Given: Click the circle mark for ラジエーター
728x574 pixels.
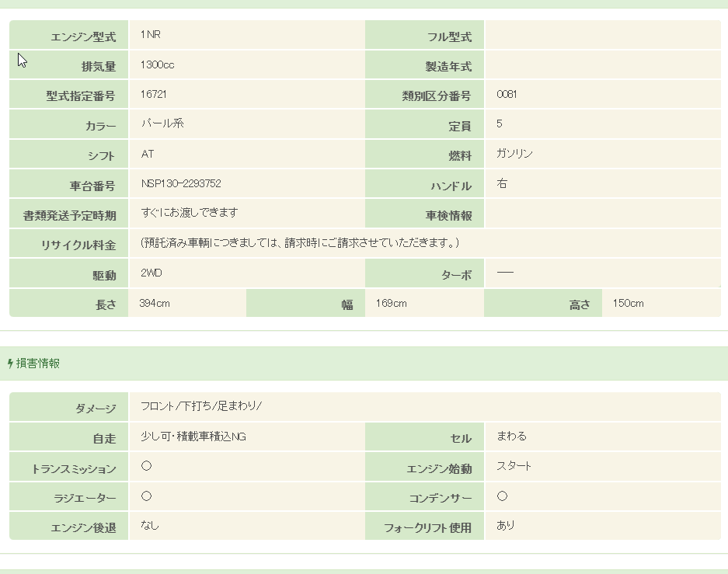Looking at the screenshot, I should [146, 496].
